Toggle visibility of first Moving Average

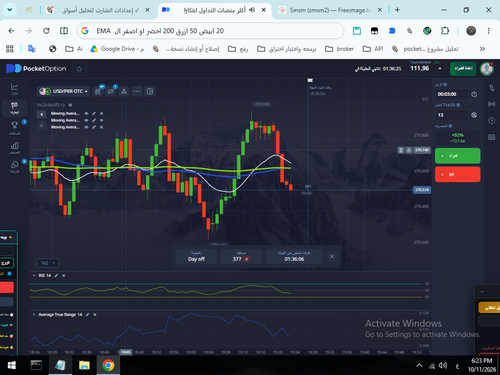[x=86, y=114]
